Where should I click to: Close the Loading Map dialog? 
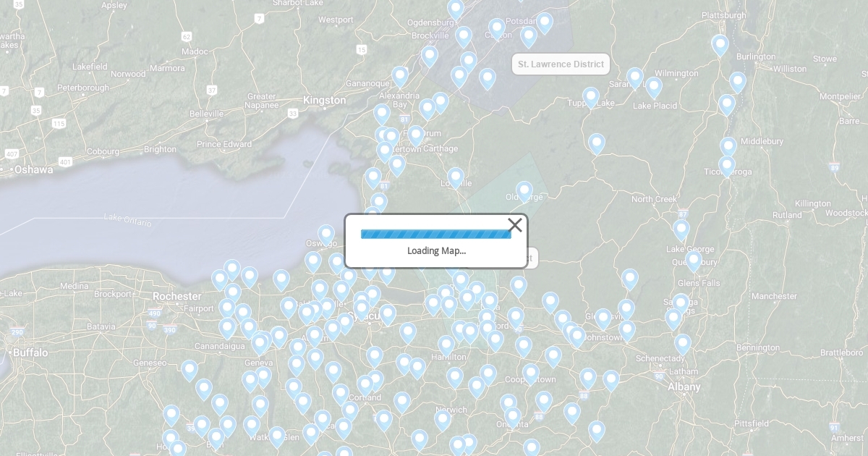click(515, 225)
